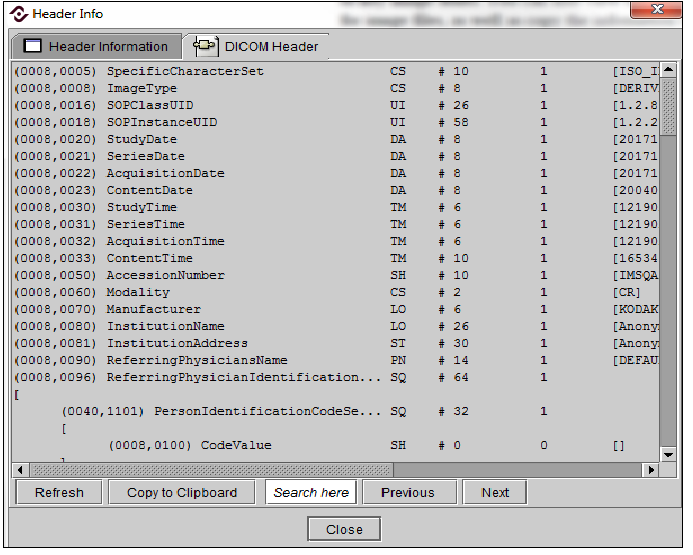693x555 pixels.
Task: Select the SOPClassUID entry
Action: [x=336, y=105]
